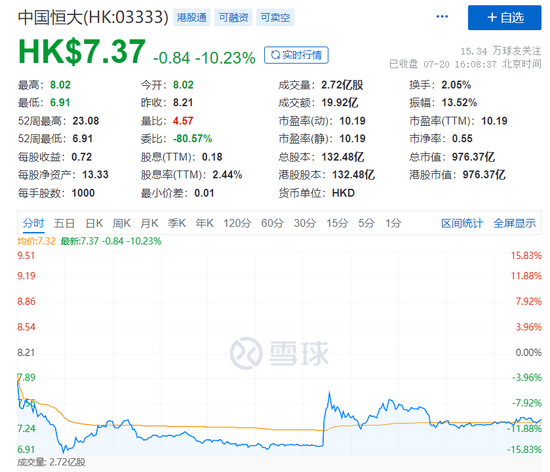Click the 委比 value -80.57%

193,139
